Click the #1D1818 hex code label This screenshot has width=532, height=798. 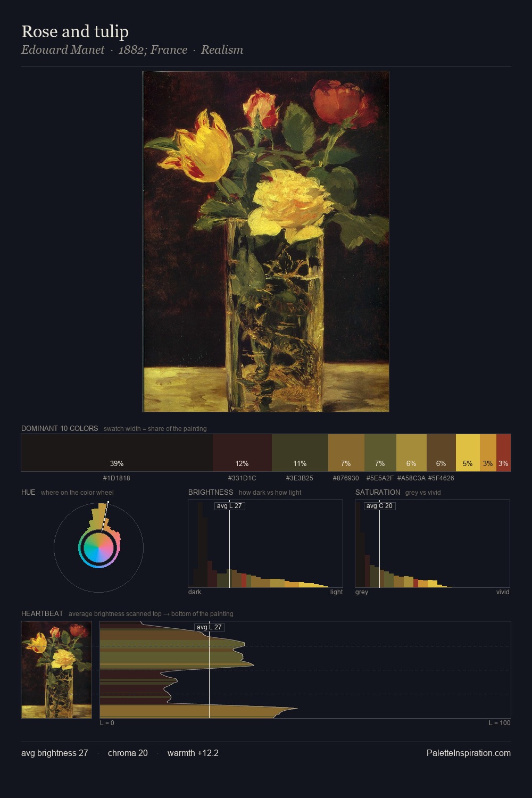click(x=117, y=478)
